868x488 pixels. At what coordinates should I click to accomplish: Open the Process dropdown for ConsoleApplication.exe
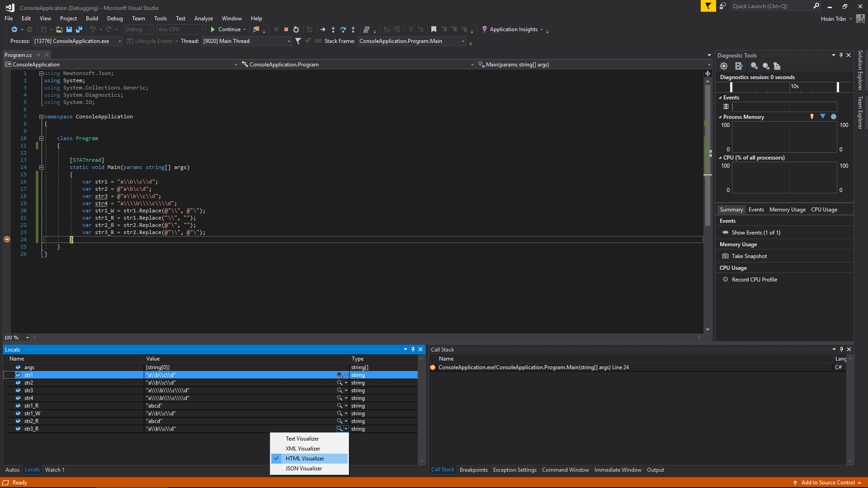[120, 41]
